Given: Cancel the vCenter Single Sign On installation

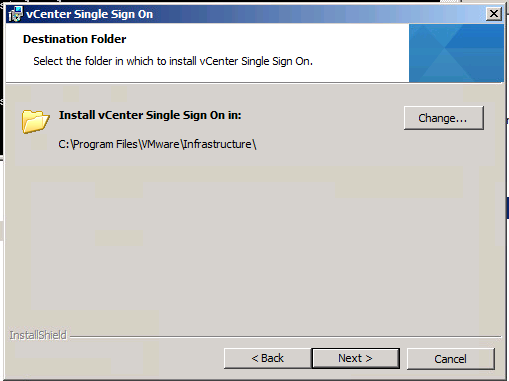Looking at the screenshot, I should pyautogui.click(x=450, y=359).
